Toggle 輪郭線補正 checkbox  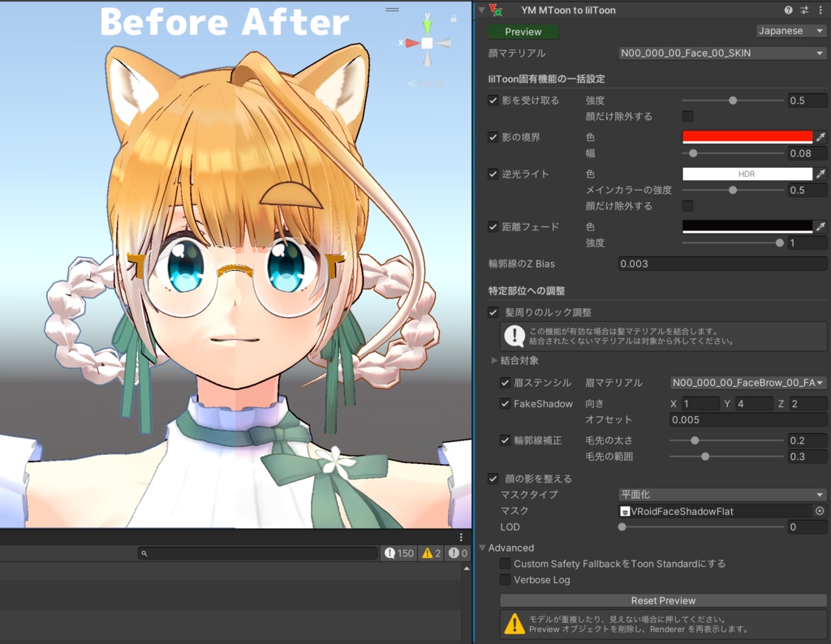[505, 440]
